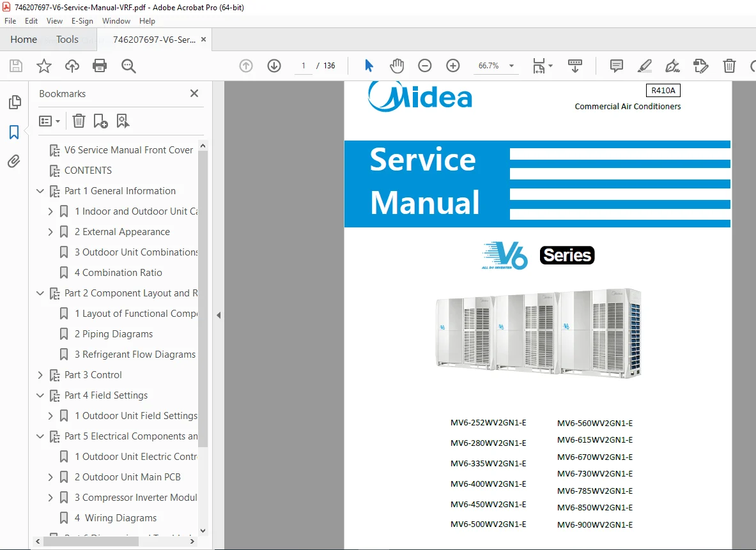Collapse Part 5 Electrical Components
The width and height of the screenshot is (756, 550).
pyautogui.click(x=40, y=436)
